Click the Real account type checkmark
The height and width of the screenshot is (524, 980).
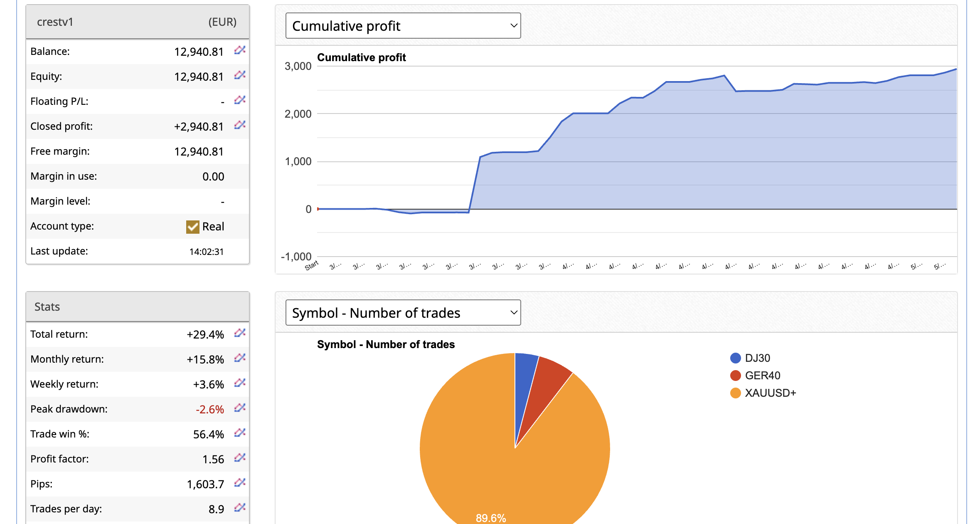pos(193,227)
